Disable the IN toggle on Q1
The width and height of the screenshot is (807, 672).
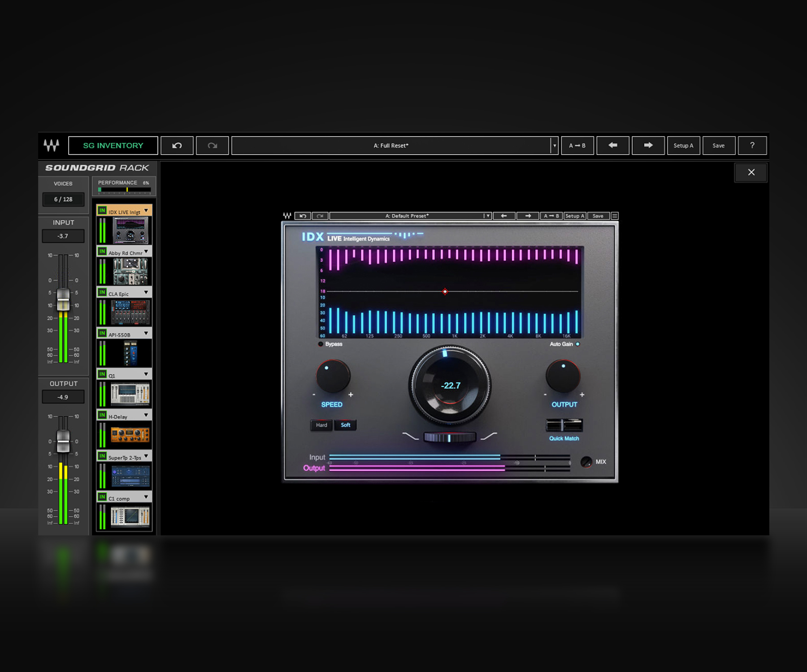tap(101, 374)
